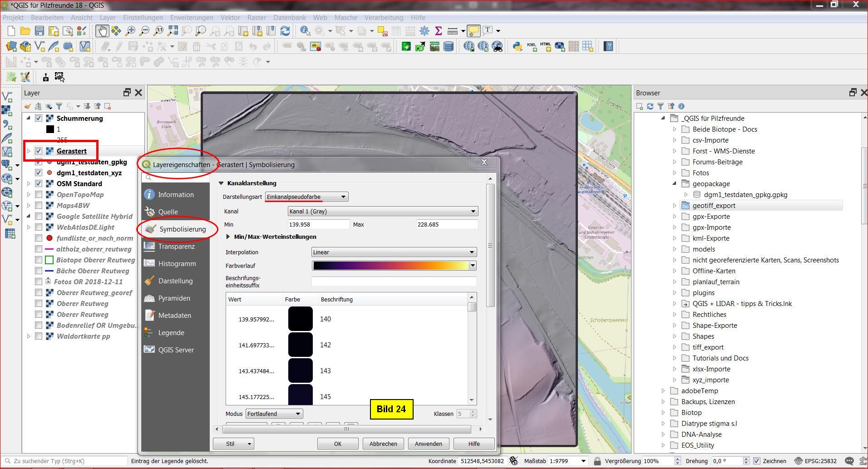Click the Identify Features tool icon
868x469 pixels.
tap(305, 31)
